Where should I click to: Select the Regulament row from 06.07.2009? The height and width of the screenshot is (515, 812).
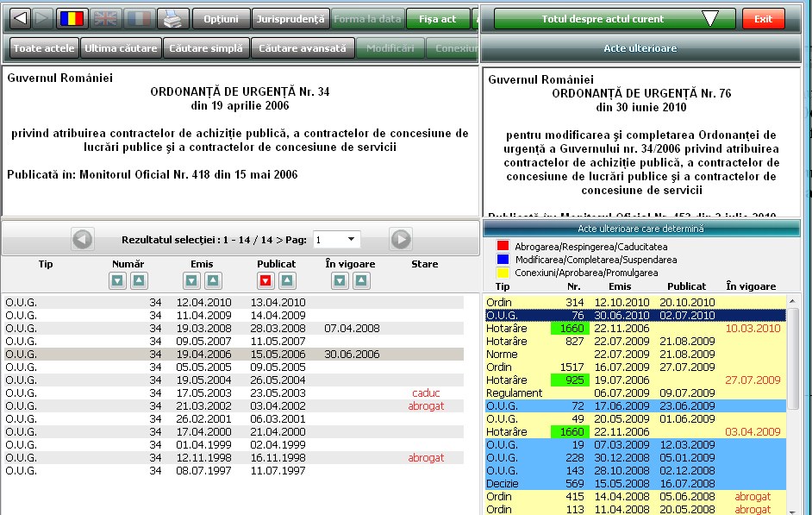click(635, 393)
